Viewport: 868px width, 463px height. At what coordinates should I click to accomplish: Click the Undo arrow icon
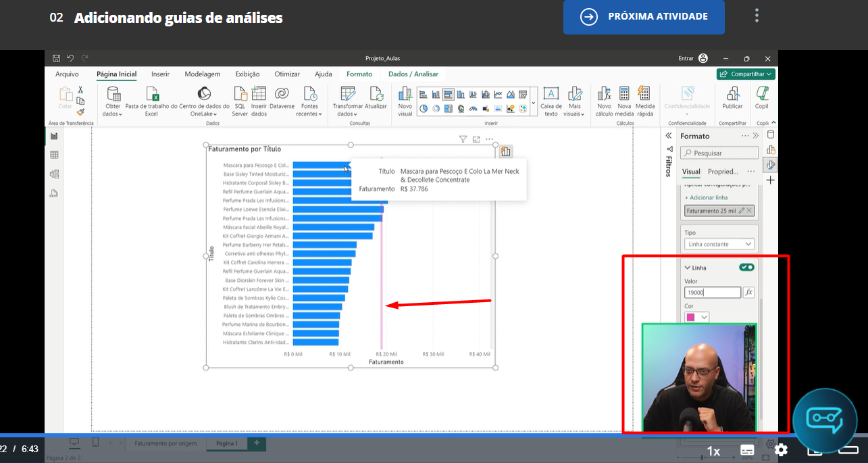pyautogui.click(x=70, y=59)
